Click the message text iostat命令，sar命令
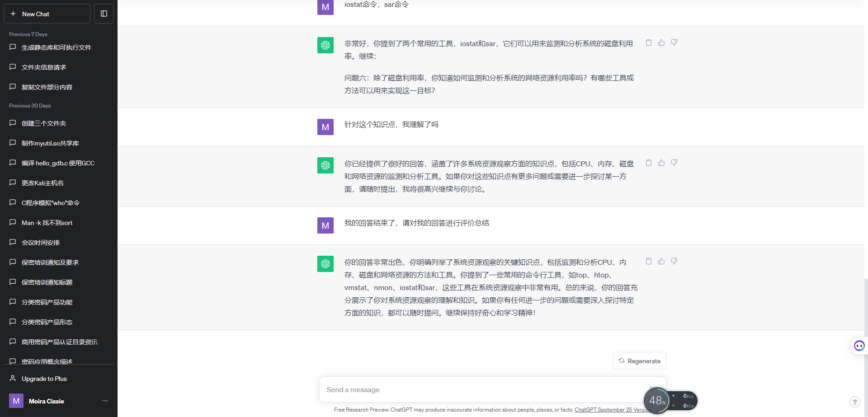Screen dimensions: 868x417 pyautogui.click(x=377, y=5)
